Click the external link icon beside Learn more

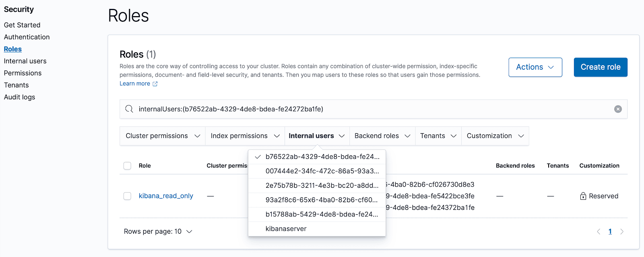tap(155, 84)
